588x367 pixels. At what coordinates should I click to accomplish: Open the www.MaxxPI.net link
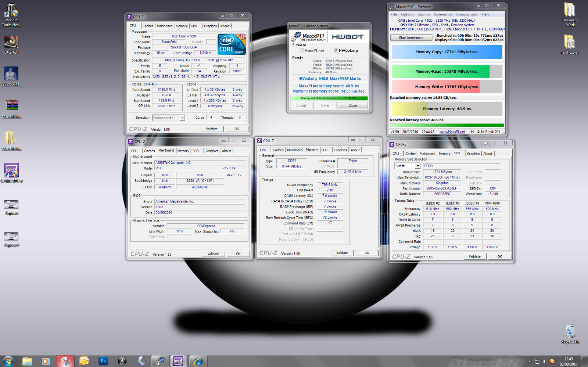(x=452, y=132)
